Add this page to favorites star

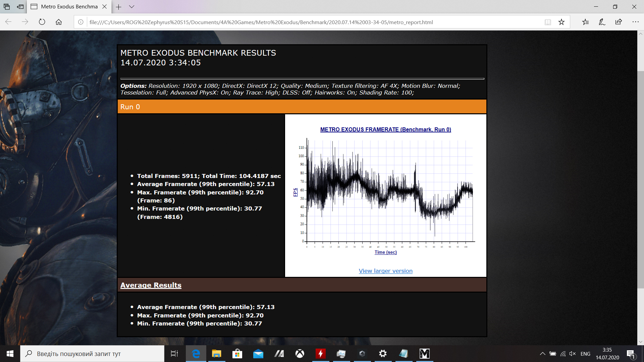[561, 22]
